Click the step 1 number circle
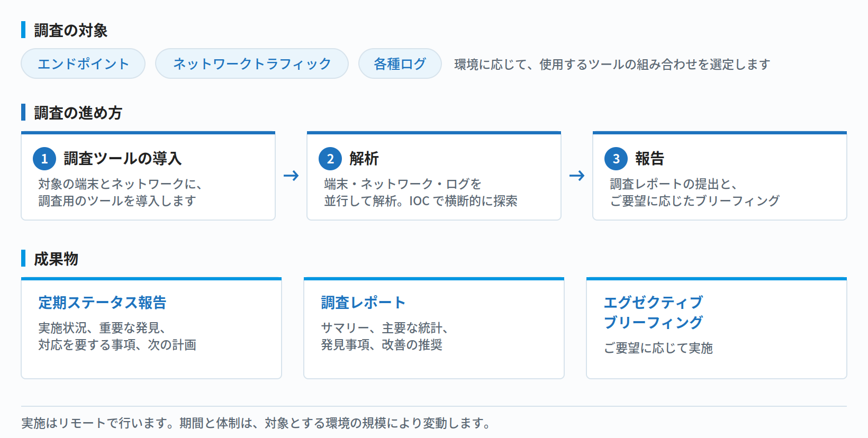Image resolution: width=868 pixels, height=438 pixels. (44, 159)
